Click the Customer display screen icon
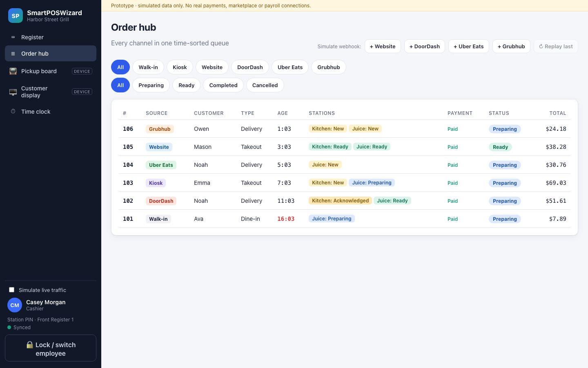 tap(13, 92)
